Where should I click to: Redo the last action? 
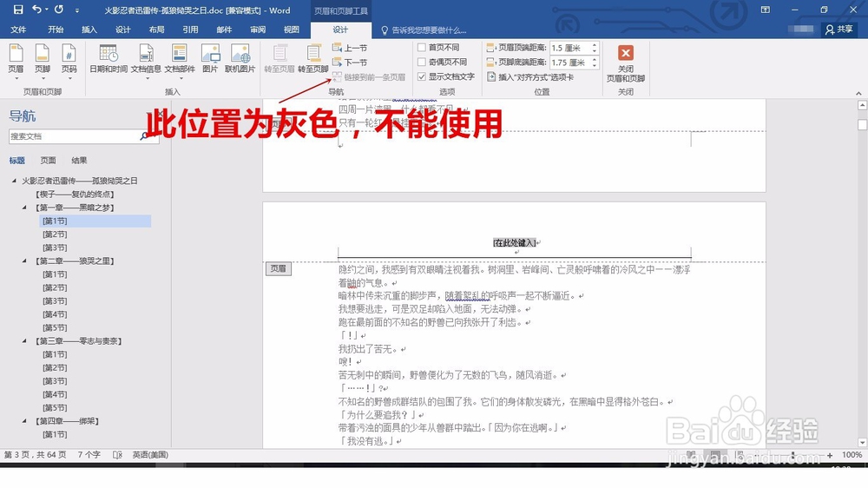59,10
